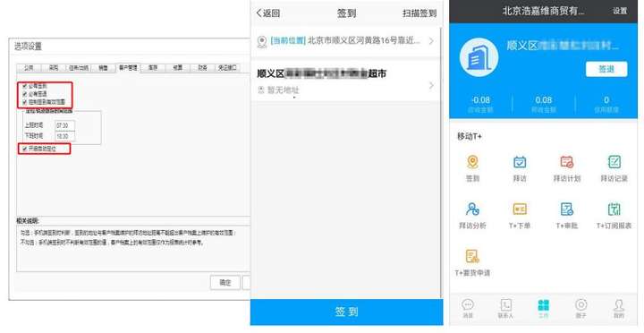Open the T+下单 order icon

pos(520,209)
